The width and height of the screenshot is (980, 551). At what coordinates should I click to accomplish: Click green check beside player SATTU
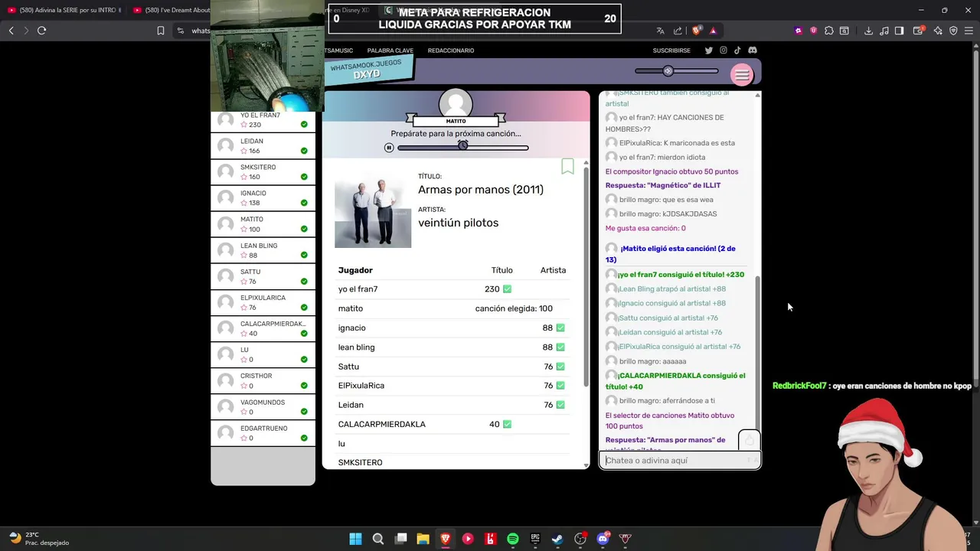point(304,282)
